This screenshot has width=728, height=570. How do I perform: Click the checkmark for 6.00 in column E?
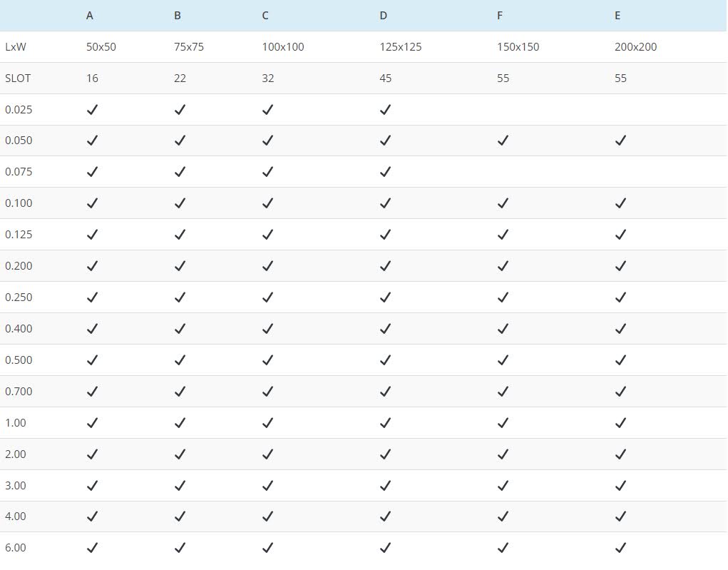click(620, 548)
